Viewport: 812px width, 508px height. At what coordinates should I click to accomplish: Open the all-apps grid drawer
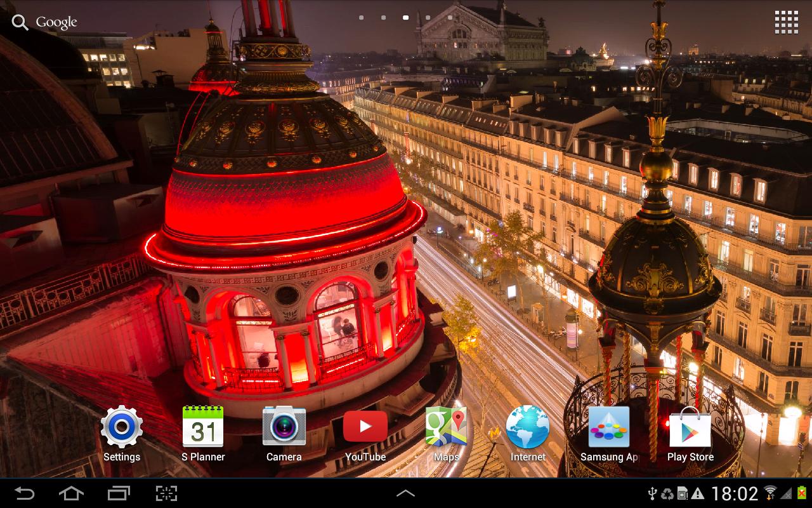(787, 22)
